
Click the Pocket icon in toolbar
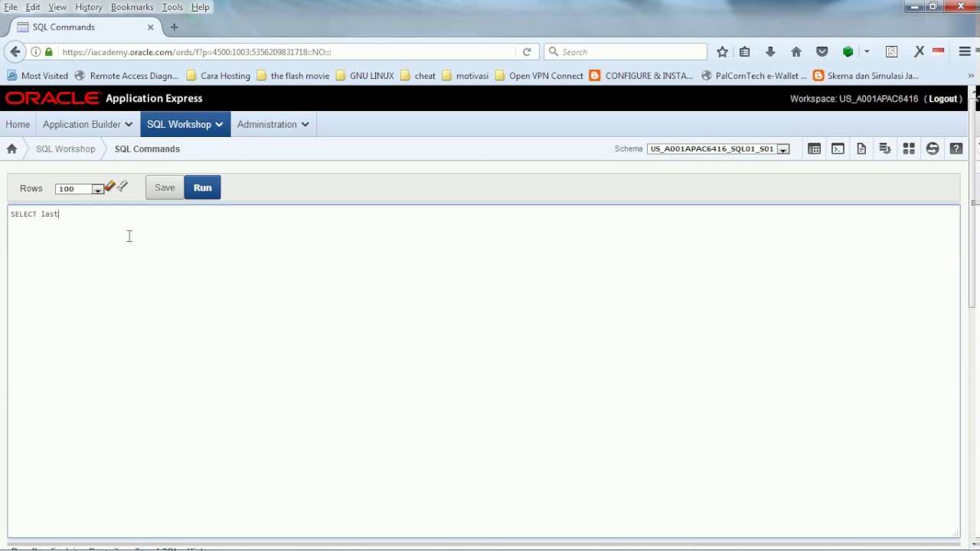click(x=822, y=52)
